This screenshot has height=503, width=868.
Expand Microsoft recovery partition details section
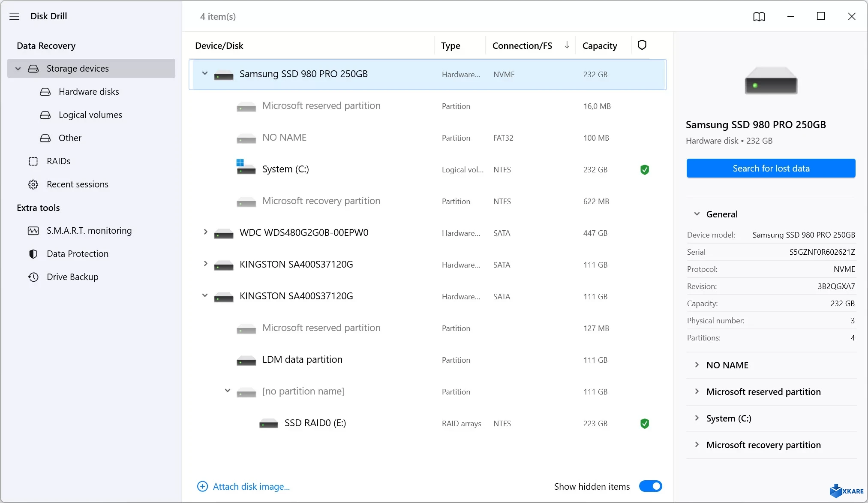pyautogui.click(x=697, y=445)
